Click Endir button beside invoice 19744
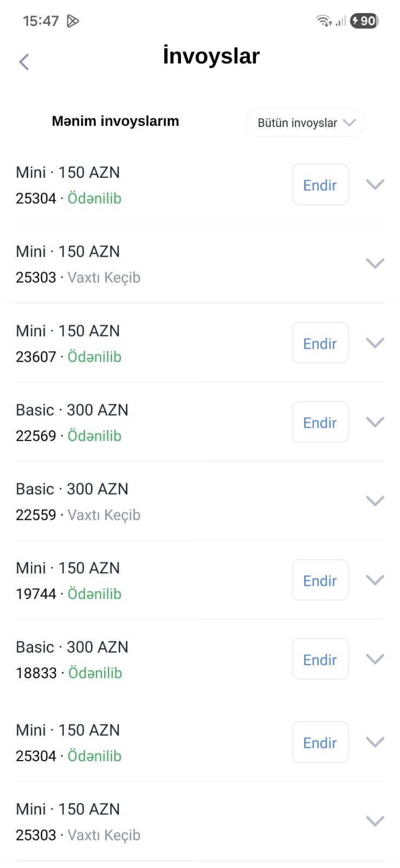This screenshot has width=400, height=868. 320,580
